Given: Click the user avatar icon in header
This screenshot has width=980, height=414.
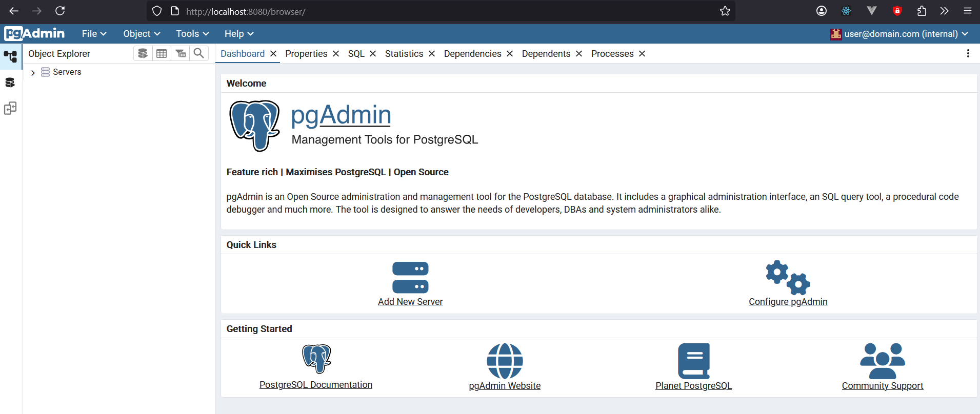Looking at the screenshot, I should 836,34.
